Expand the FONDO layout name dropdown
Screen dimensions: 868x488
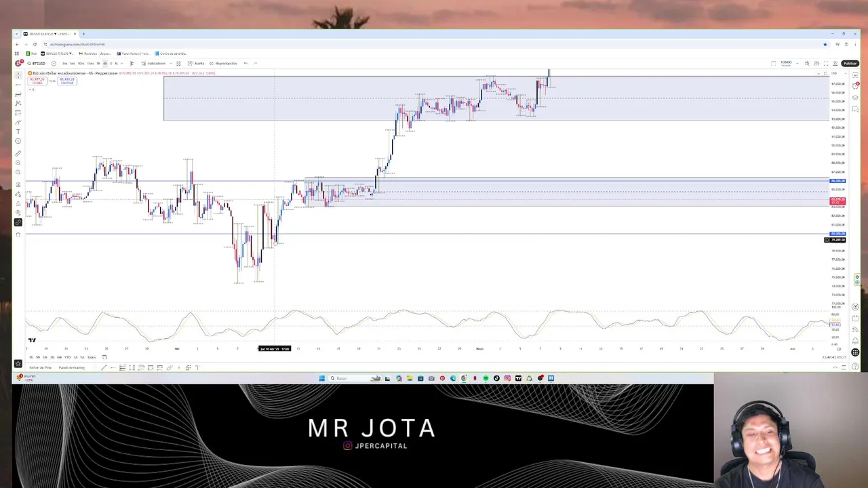click(x=797, y=63)
